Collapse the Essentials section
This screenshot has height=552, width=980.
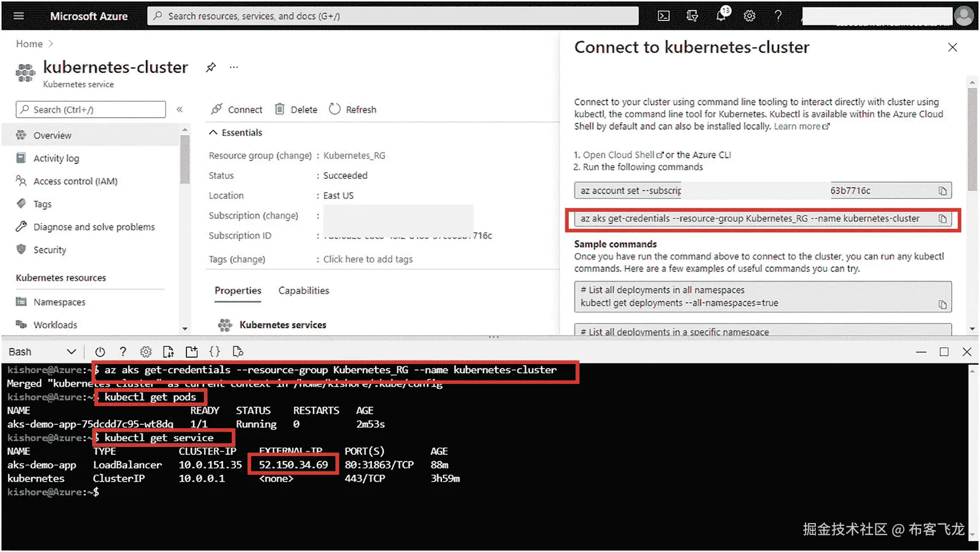click(x=213, y=132)
